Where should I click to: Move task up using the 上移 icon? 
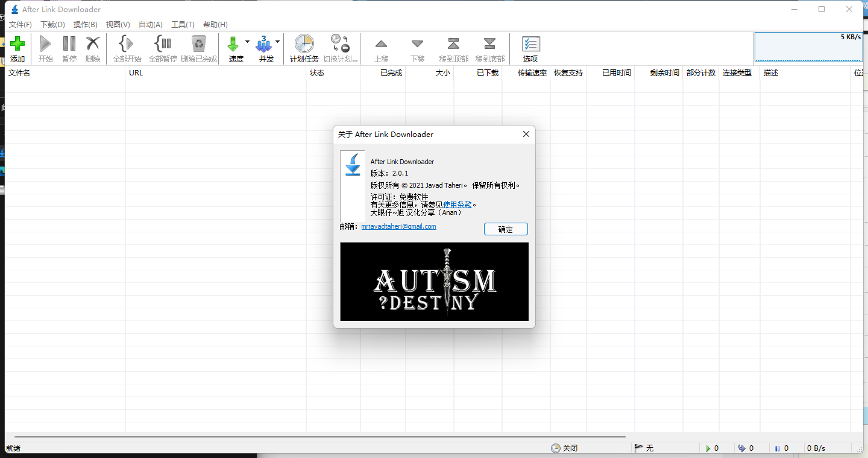click(381, 48)
